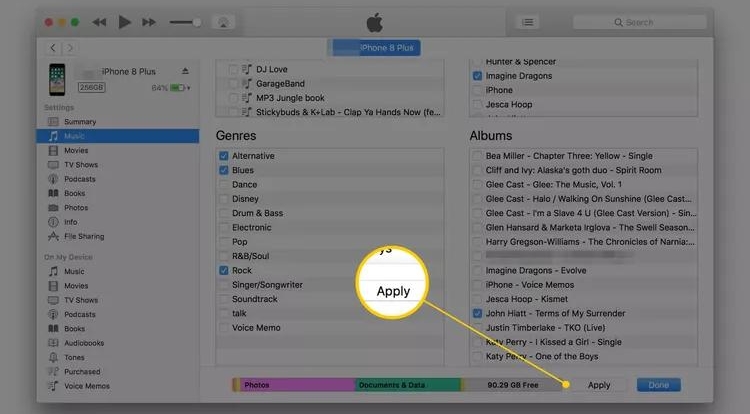Check the R&B/Soul genre
The width and height of the screenshot is (750, 414).
[x=223, y=256]
